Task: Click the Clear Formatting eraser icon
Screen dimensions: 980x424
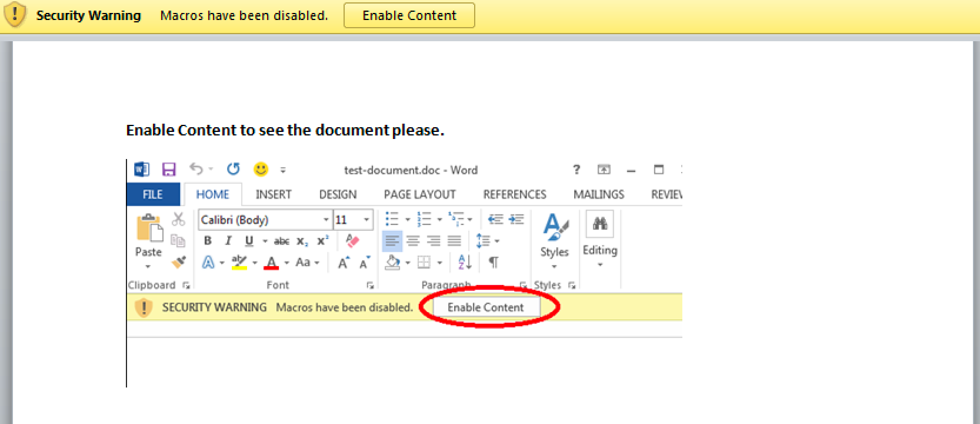Action: [x=352, y=241]
